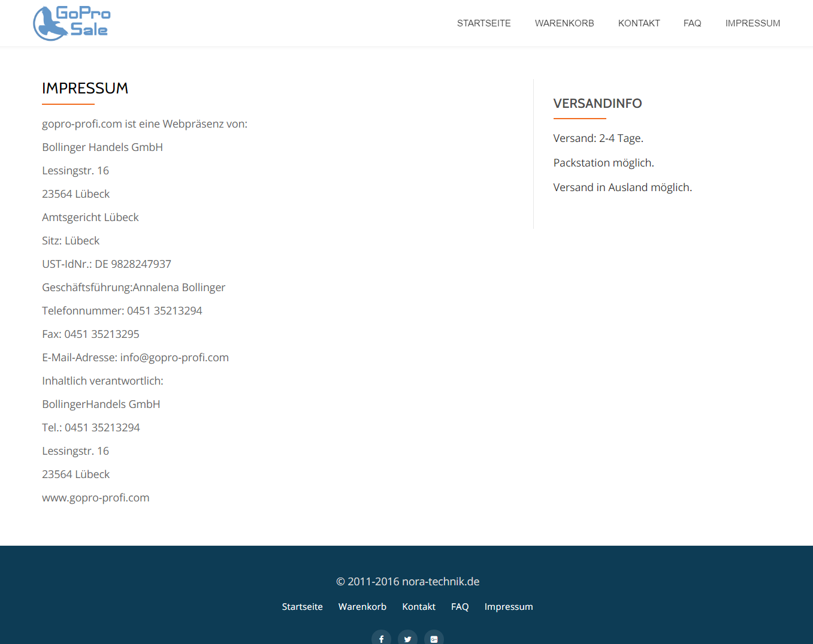Click the E-Mail-Adresse info@gopro-profi.com line
Viewport: 813px width, 644px height.
[x=135, y=358]
